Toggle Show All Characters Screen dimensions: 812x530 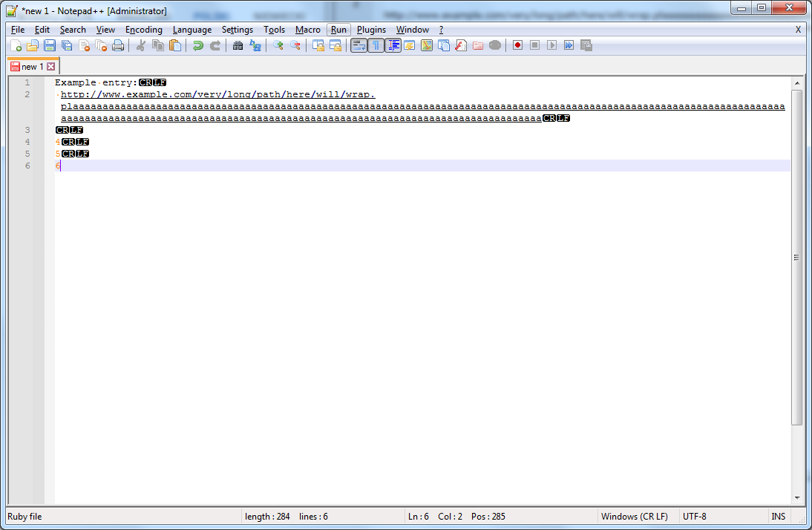[x=376, y=45]
